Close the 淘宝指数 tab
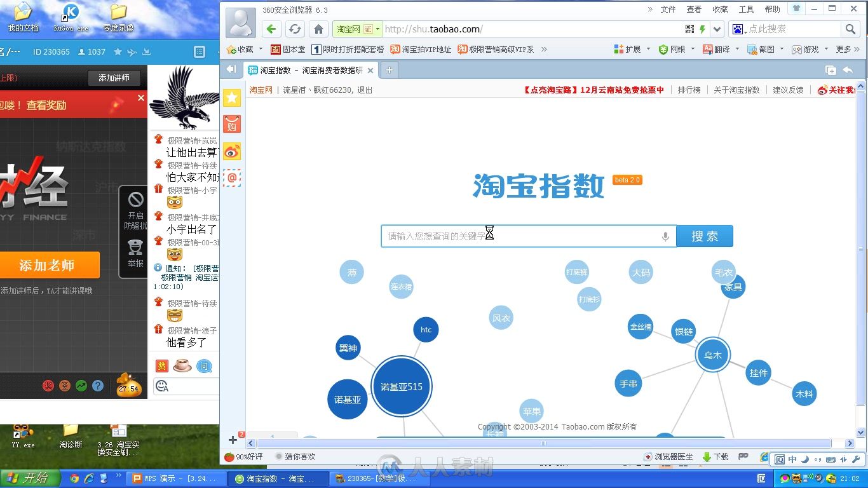 (x=370, y=71)
